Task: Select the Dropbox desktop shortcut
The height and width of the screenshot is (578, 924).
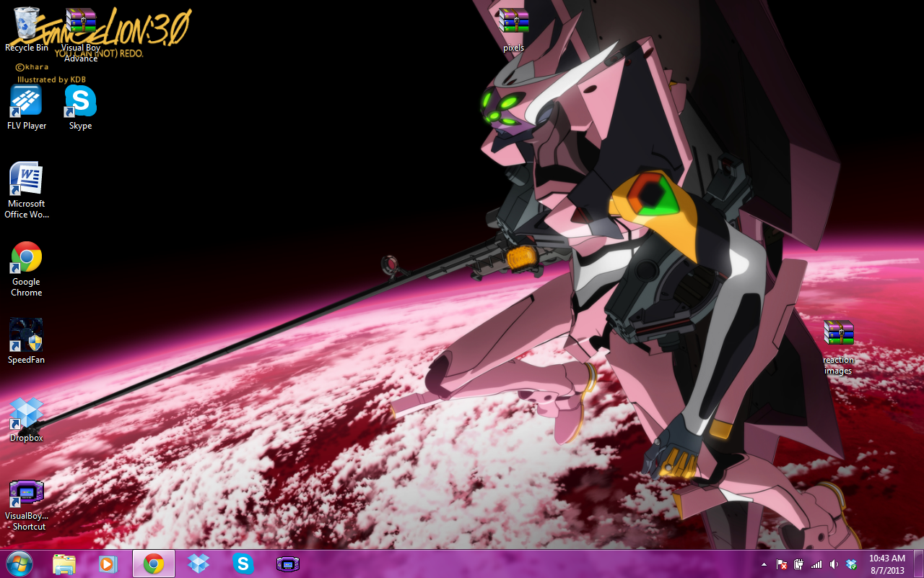Action: coord(27,419)
